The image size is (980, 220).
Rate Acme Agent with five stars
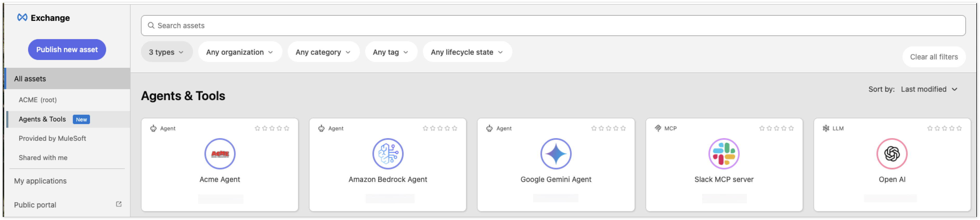[286, 129]
